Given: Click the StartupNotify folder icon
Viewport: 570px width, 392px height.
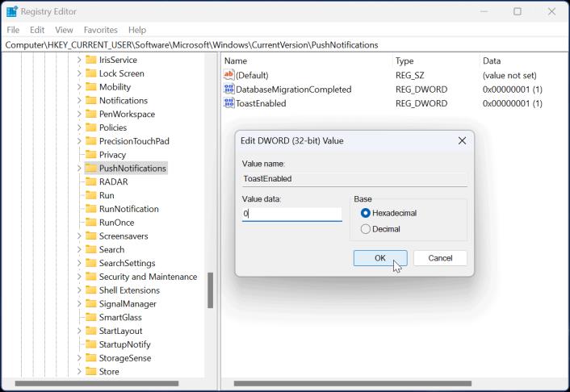Looking at the screenshot, I should [91, 344].
